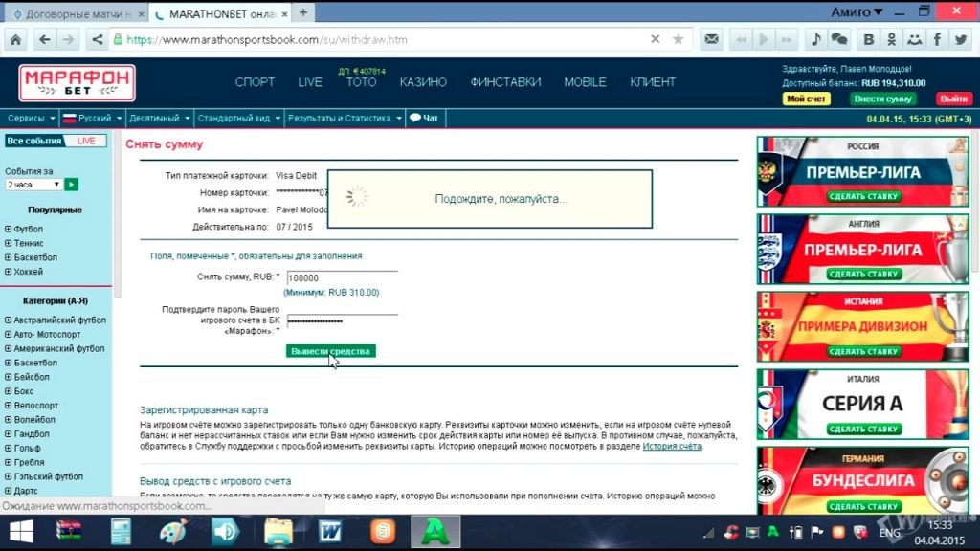Image resolution: width=980 pixels, height=551 pixels.
Task: Open Италия Серия А banner
Action: (862, 405)
